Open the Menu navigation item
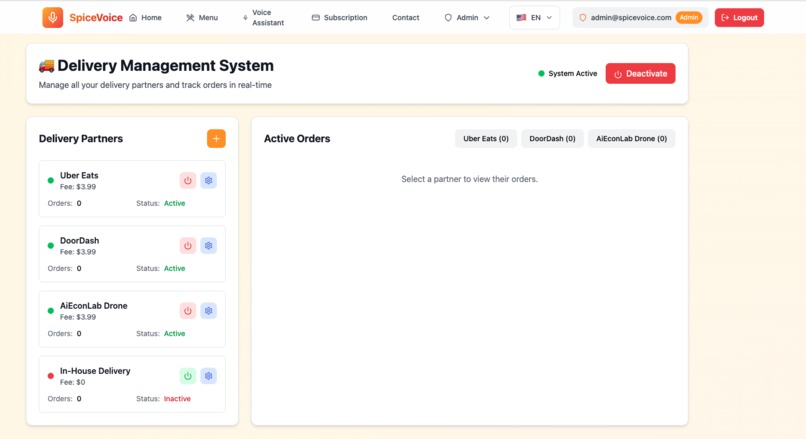The image size is (806, 439). coord(202,17)
